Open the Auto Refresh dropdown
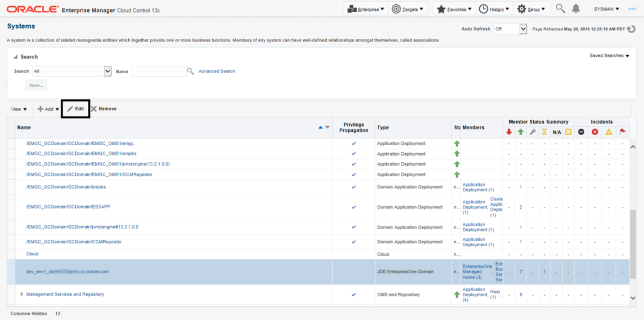 tap(523, 29)
